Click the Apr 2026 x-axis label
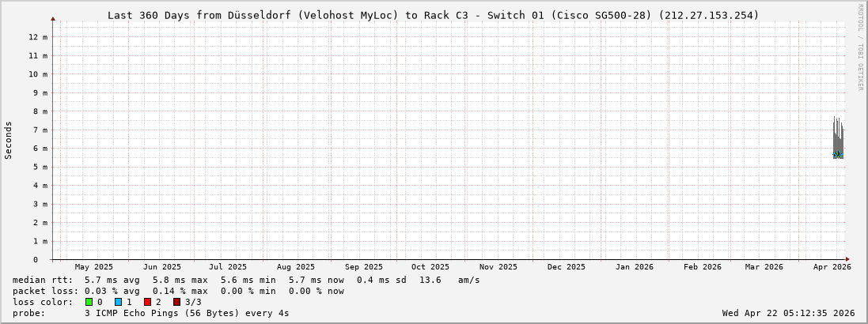This screenshot has width=868, height=324. tap(832, 267)
